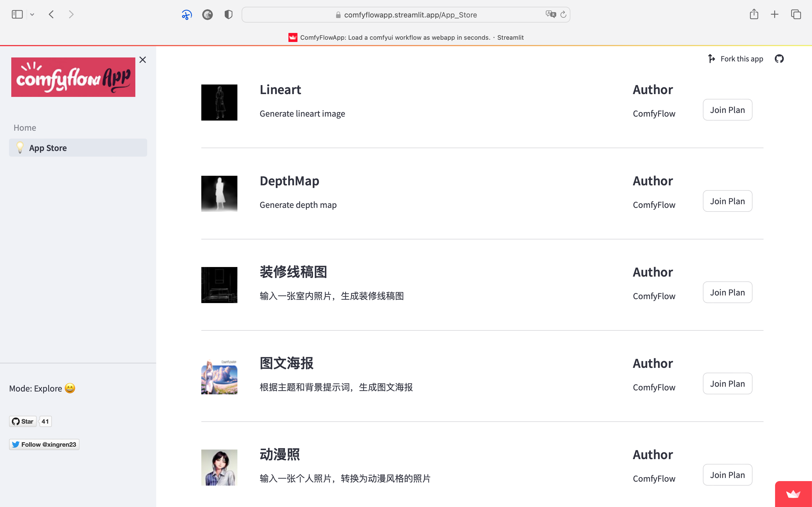Expand the sidebar options chevron

click(x=32, y=14)
